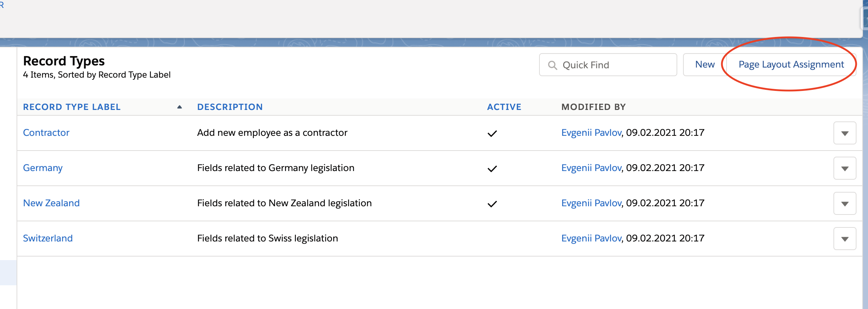Click the Germany active checkmark
This screenshot has width=868, height=309.
[x=492, y=169]
